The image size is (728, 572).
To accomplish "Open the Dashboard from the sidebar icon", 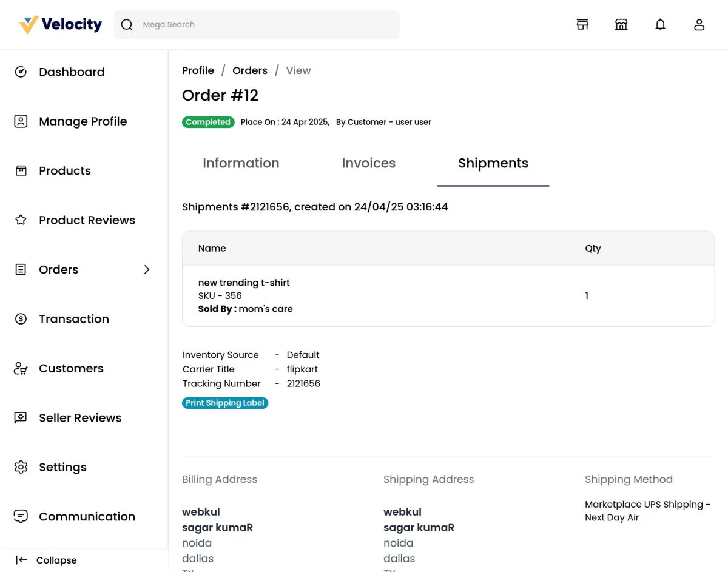I will click(x=21, y=72).
